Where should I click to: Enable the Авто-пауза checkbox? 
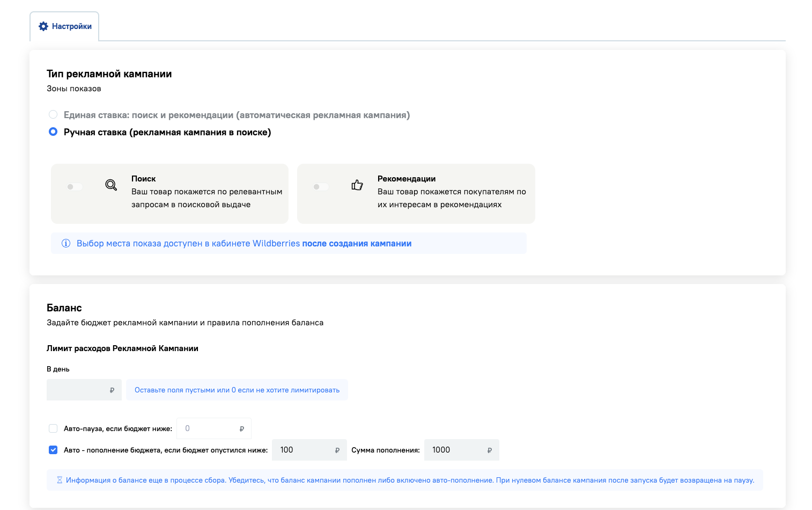pyautogui.click(x=53, y=428)
